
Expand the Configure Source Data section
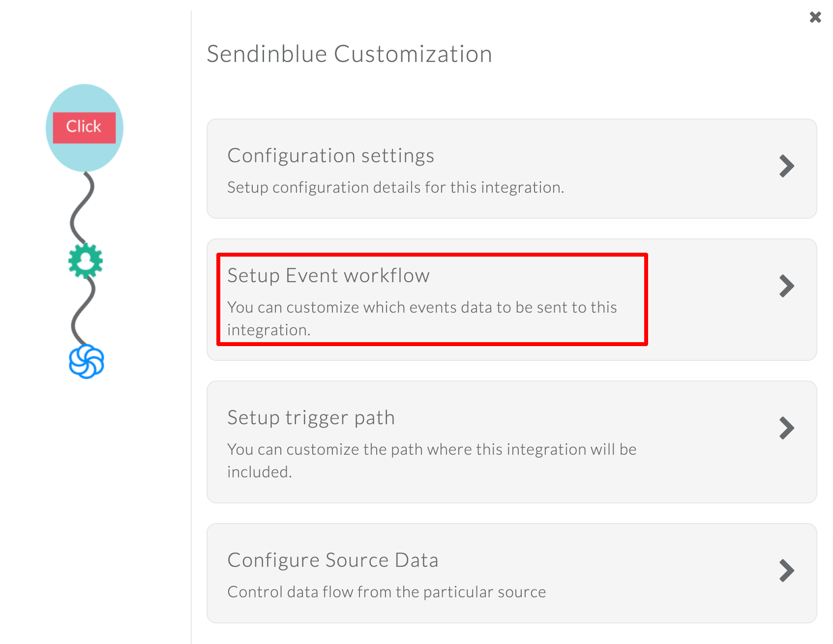point(511,573)
